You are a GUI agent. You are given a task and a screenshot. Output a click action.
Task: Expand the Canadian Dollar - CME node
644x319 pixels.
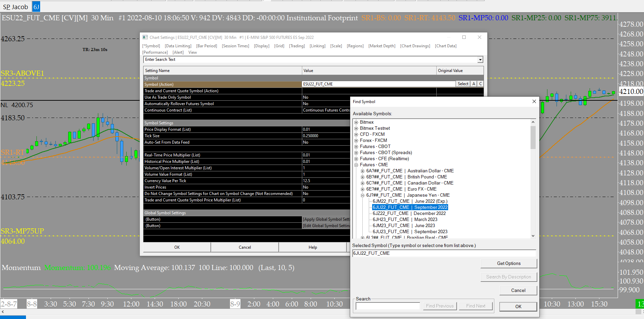(x=362, y=183)
